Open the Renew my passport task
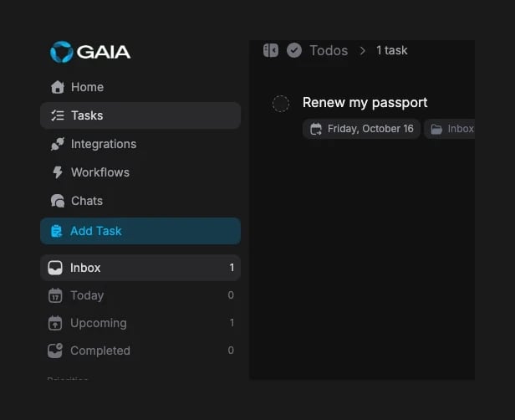 365,103
